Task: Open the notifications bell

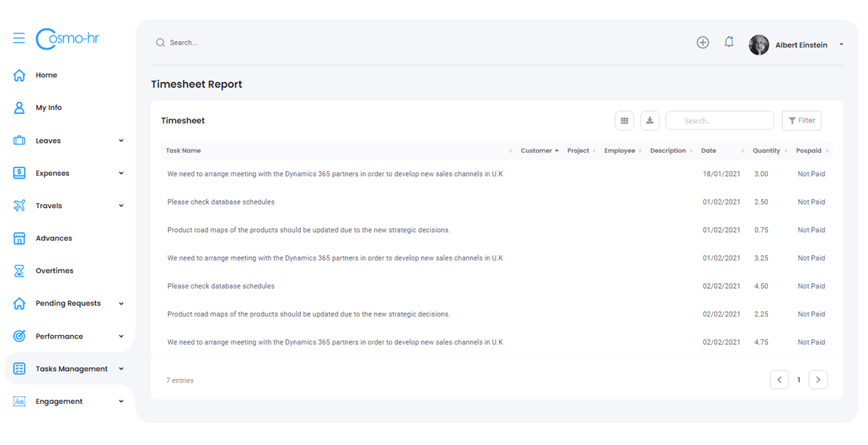Action: click(729, 43)
